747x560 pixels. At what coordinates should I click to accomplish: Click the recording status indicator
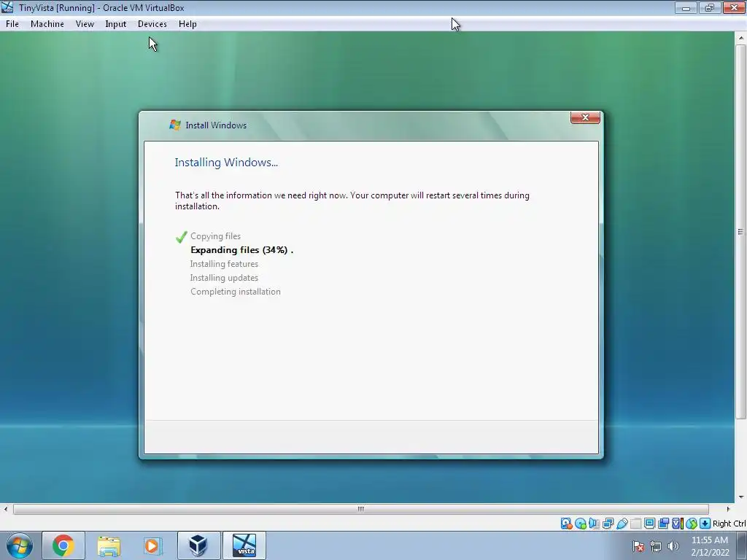point(663,524)
